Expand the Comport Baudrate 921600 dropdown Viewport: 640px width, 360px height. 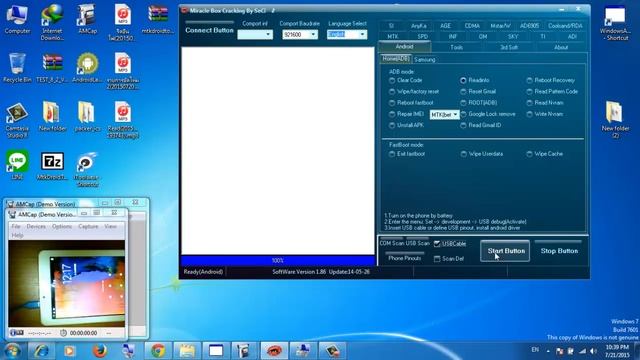[313, 35]
